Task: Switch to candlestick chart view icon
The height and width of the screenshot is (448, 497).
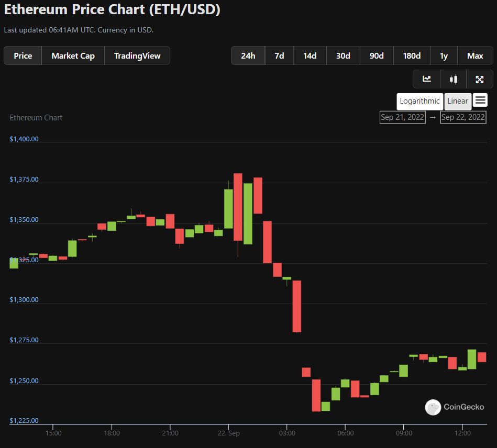Action: click(x=453, y=79)
